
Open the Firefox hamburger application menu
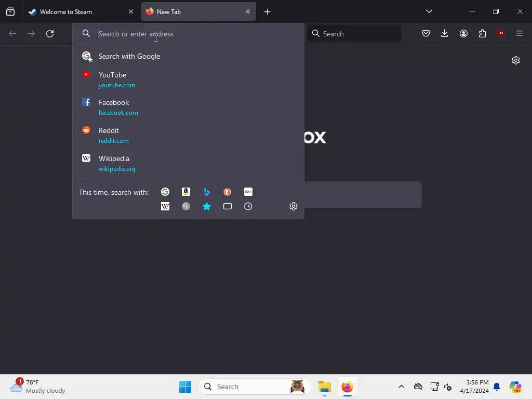tap(519, 33)
